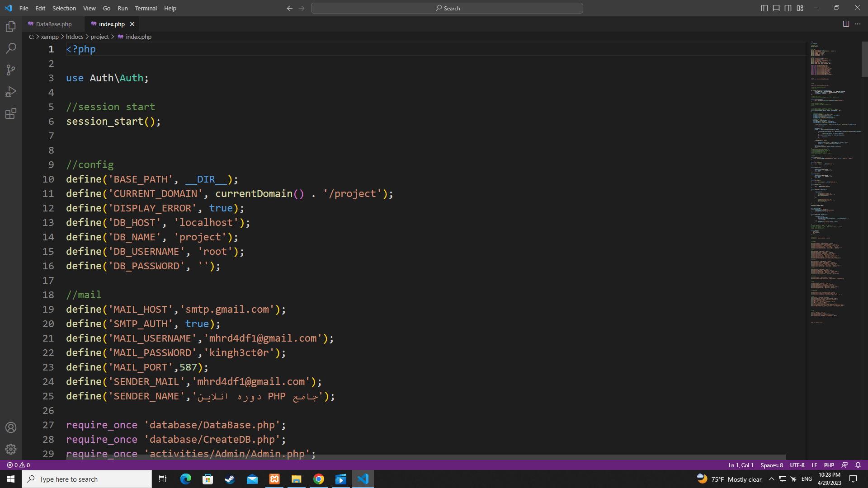Image resolution: width=868 pixels, height=488 pixels.
Task: Open the Search view in activity bar
Action: coord(11,48)
